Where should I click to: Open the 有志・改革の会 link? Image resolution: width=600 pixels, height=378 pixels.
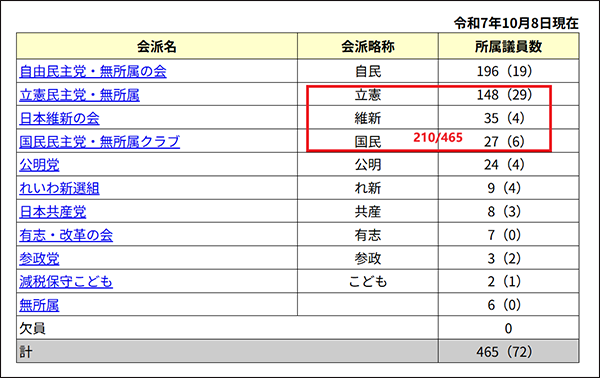[66, 235]
